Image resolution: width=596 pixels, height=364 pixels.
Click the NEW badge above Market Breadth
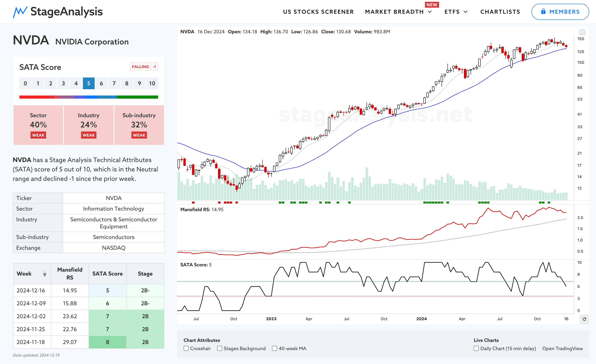[x=432, y=5]
